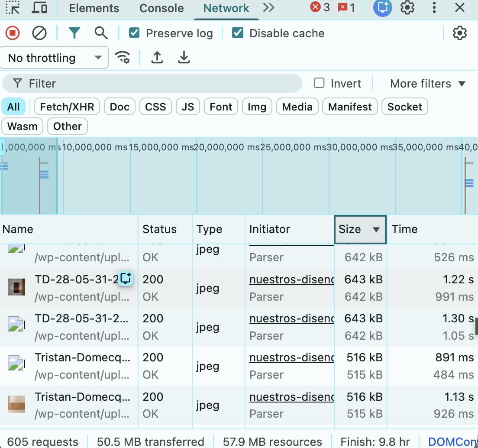Screen dimensions: 478x448
Task: Focus the Filter text field
Action: (x=152, y=83)
